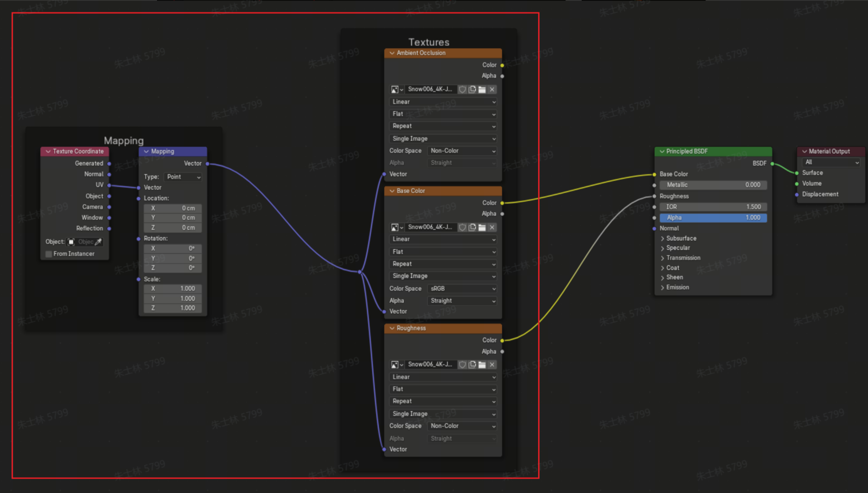Open image browser in Roughness node

pos(397,365)
